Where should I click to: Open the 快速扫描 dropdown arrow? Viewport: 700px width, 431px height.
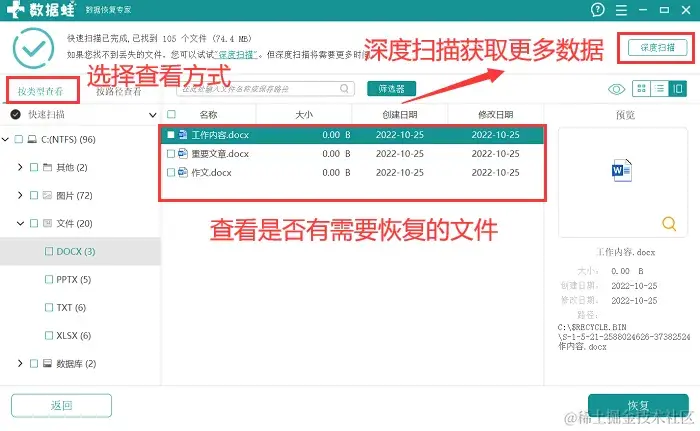coord(152,115)
